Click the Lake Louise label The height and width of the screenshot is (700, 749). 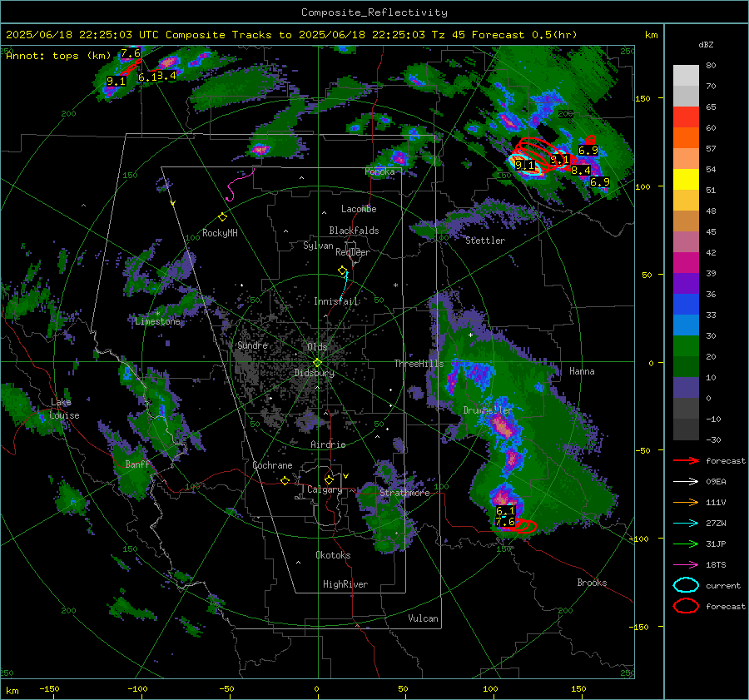coord(64,409)
